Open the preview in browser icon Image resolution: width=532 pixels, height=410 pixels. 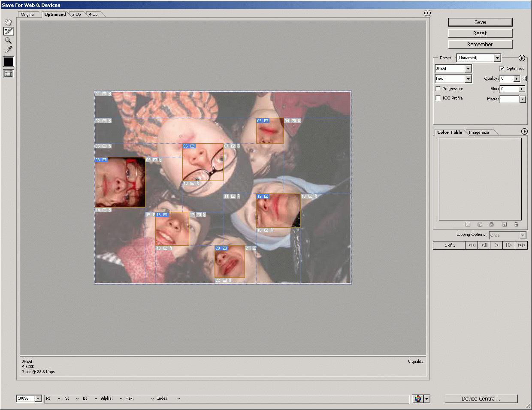coord(418,398)
